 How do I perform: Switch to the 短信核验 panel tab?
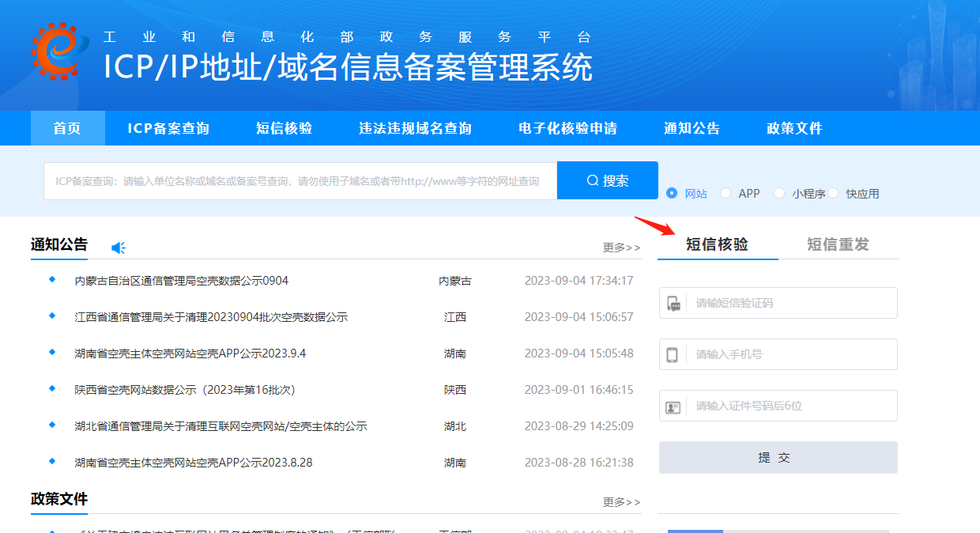[x=718, y=244]
